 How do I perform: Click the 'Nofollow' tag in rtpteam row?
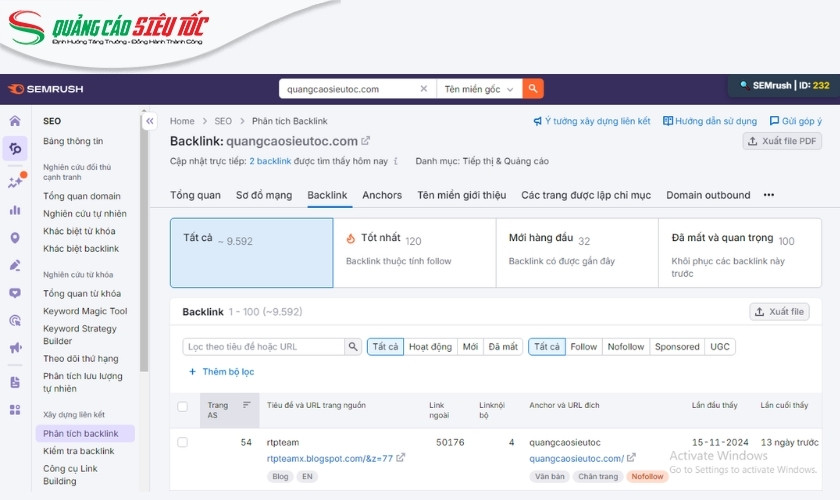pyautogui.click(x=647, y=476)
